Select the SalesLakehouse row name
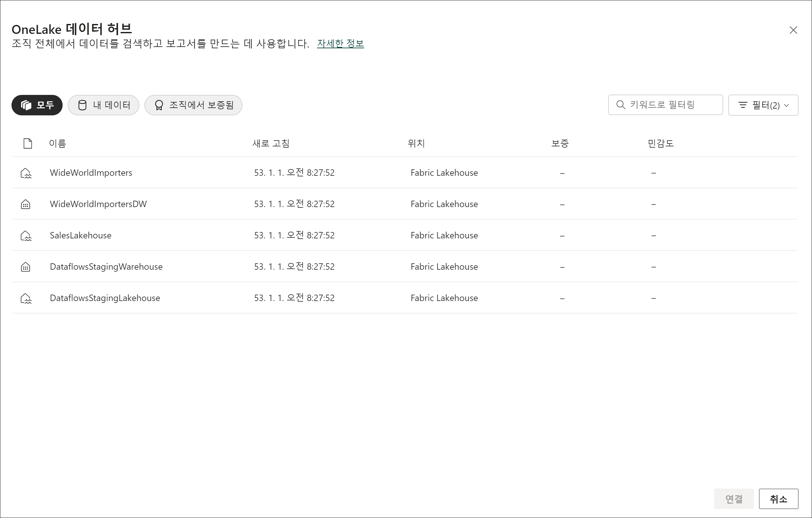 pos(80,236)
